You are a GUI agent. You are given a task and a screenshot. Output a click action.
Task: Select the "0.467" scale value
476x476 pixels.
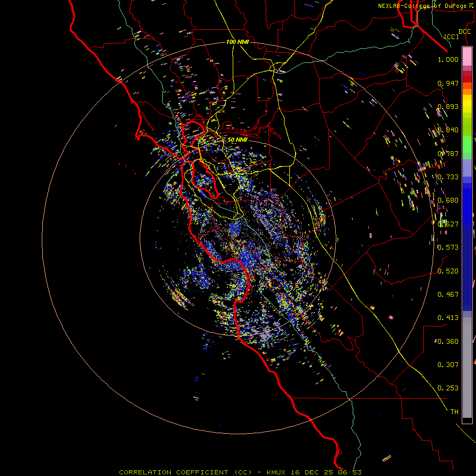448,295
